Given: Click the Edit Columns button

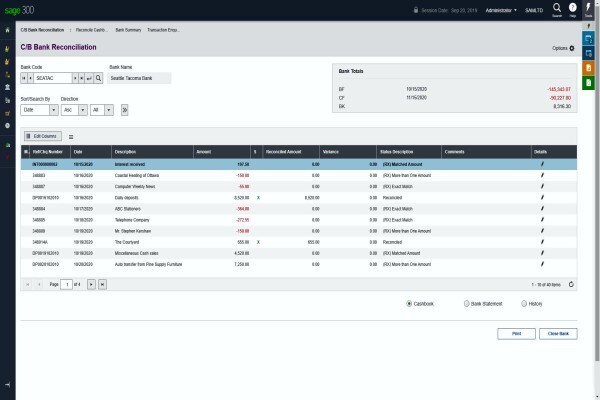Looking at the screenshot, I should click(42, 136).
